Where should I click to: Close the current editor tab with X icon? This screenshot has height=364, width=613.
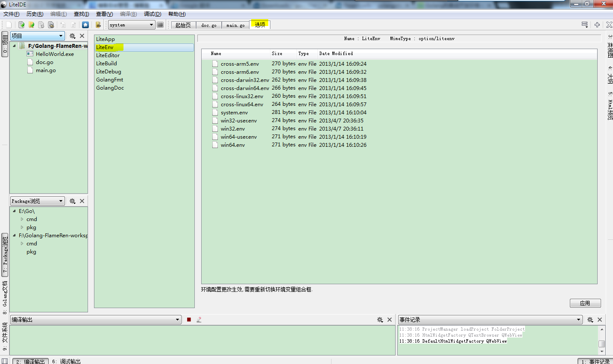pos(609,25)
